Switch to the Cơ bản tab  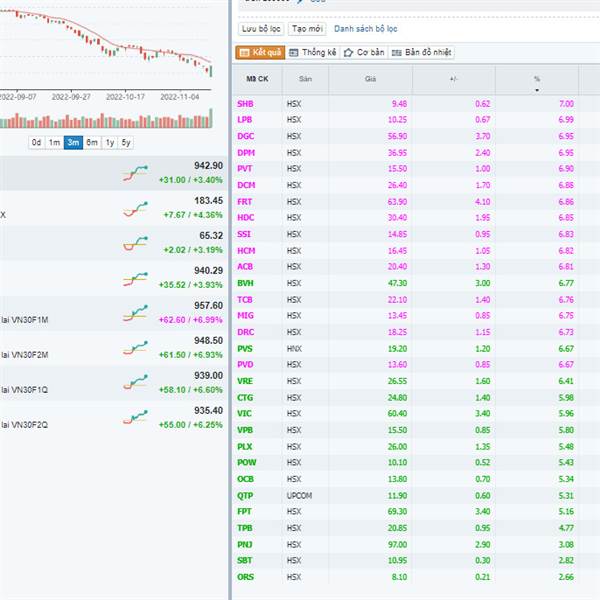pyautogui.click(x=364, y=52)
